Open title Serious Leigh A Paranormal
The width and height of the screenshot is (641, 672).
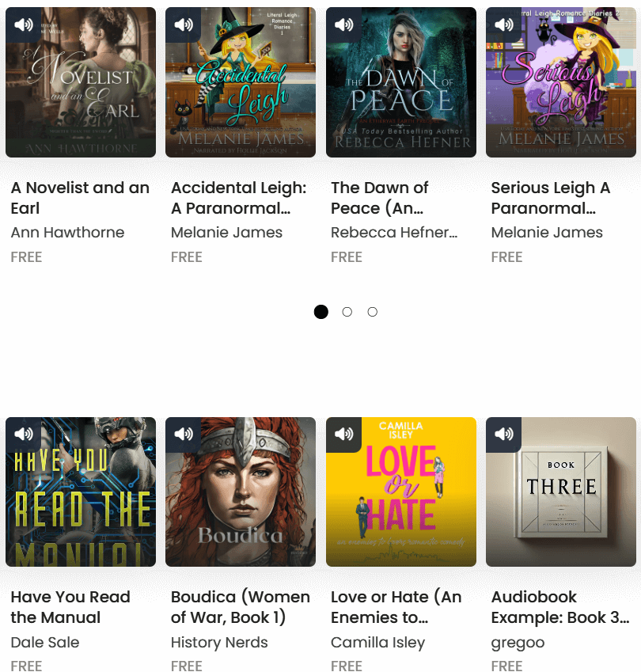[551, 198]
